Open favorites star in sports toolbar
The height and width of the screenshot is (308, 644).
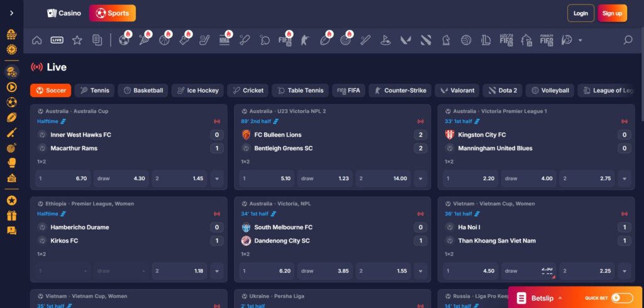(x=77, y=40)
